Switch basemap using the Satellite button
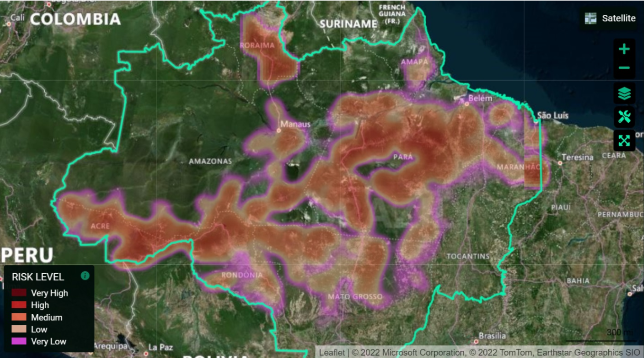This screenshot has width=644, height=358. point(618,19)
